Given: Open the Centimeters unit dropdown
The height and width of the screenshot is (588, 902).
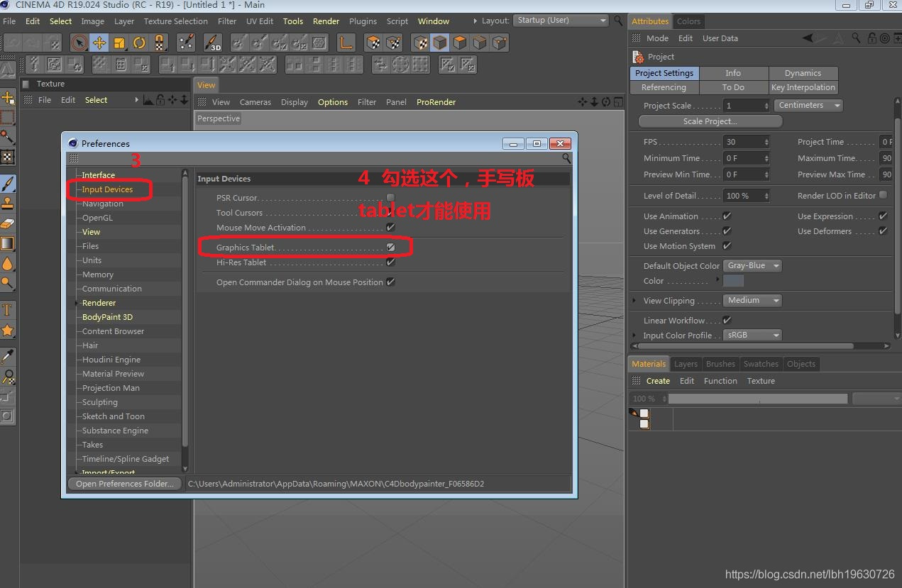Looking at the screenshot, I should click(x=808, y=105).
